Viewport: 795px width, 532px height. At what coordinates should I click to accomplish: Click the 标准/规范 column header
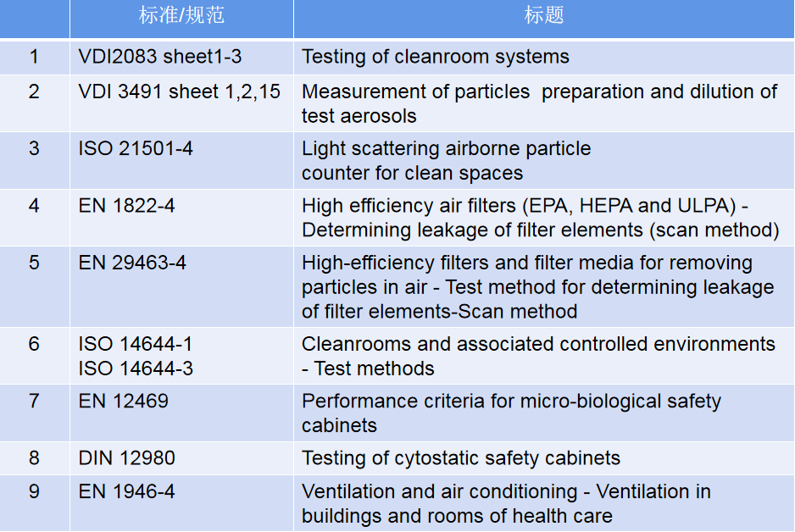[x=181, y=16]
